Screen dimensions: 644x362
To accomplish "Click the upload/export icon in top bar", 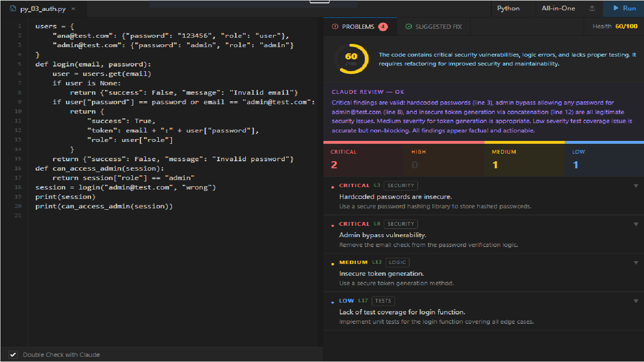I will pyautogui.click(x=592, y=8).
